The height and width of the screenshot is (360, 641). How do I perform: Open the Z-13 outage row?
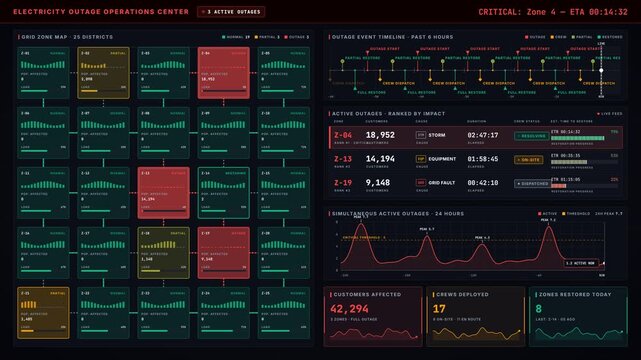click(476, 161)
